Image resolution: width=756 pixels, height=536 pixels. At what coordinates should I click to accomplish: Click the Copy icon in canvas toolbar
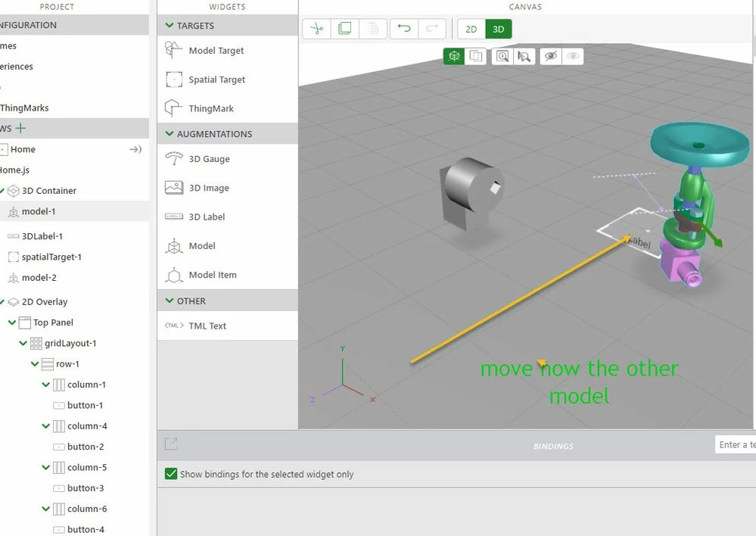[345, 29]
